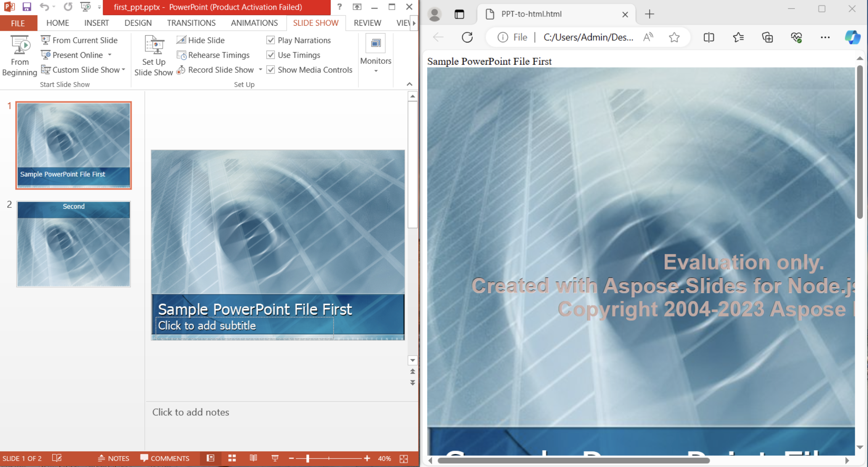868x467 pixels.
Task: Start Rehearse Timings
Action: pyautogui.click(x=213, y=55)
